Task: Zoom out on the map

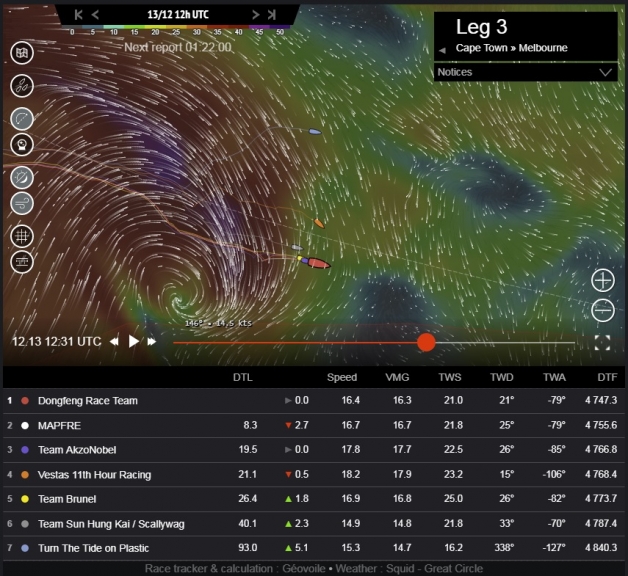Action: click(x=603, y=310)
